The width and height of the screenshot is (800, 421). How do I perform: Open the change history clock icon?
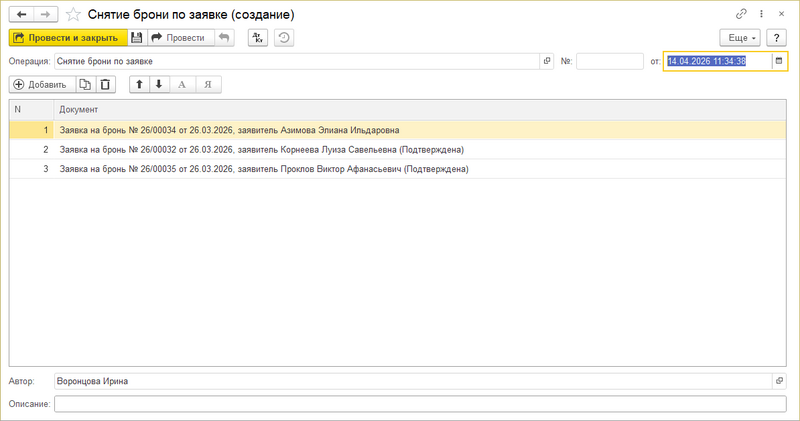[x=284, y=38]
